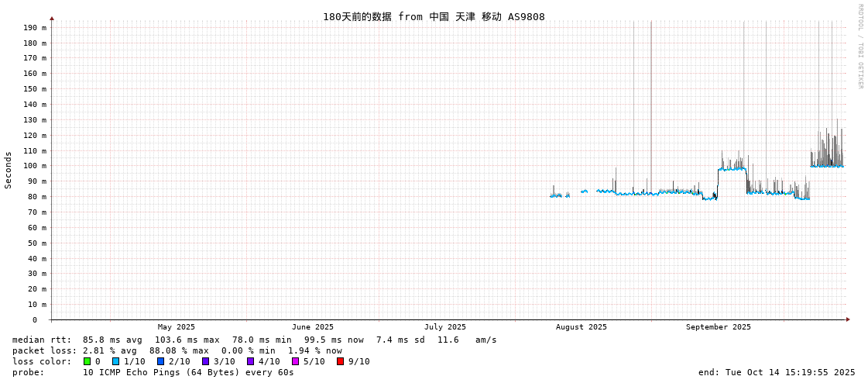The image size is (868, 383).
Task: Select the swatch labeled 3/10
Action: [x=206, y=361]
